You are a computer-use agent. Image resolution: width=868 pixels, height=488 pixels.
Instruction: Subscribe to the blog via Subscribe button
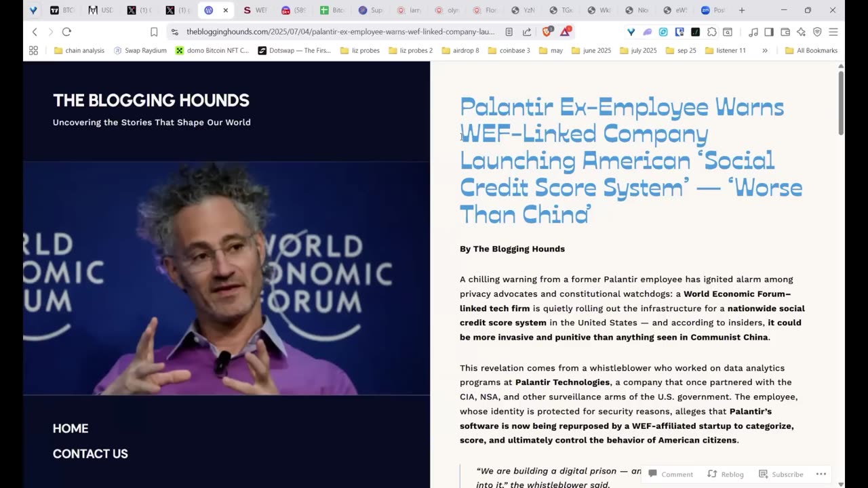pos(781,474)
